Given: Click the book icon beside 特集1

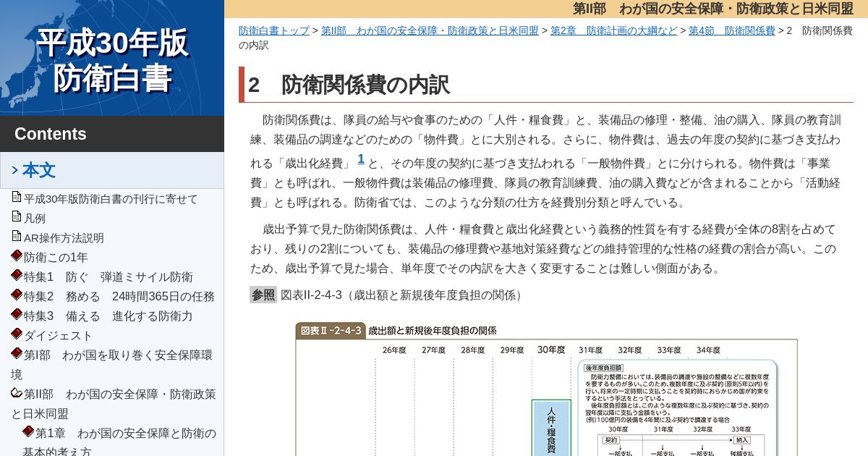Looking at the screenshot, I should [17, 275].
